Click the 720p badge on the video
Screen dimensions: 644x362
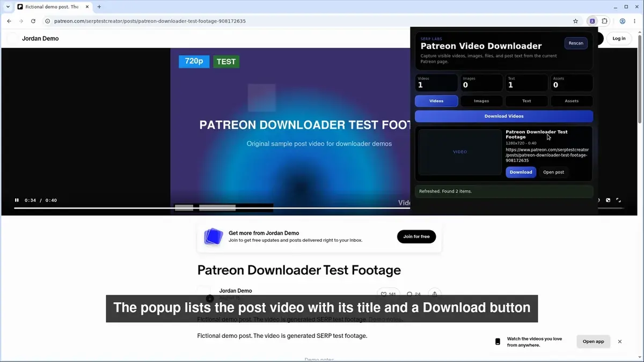[x=194, y=61]
